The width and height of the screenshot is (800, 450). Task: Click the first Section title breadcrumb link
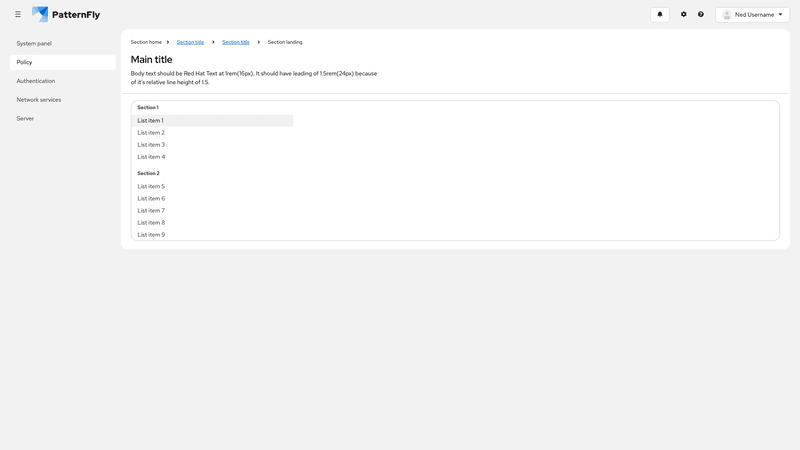(190, 42)
